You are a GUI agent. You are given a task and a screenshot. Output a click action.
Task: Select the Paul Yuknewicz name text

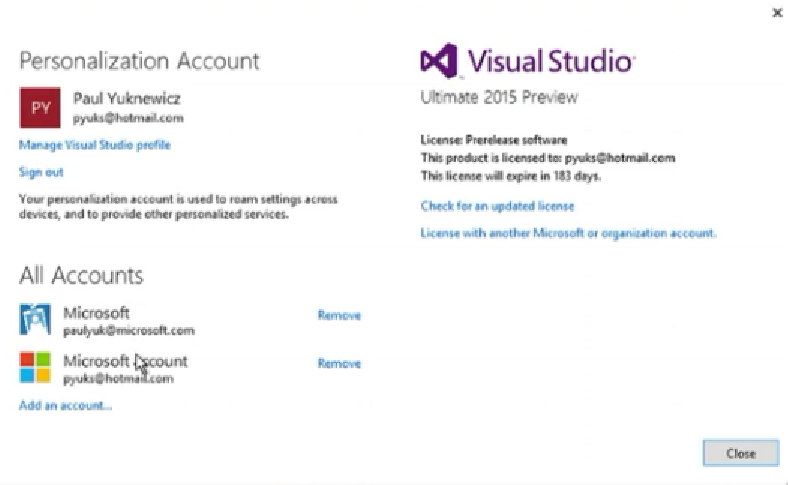click(x=127, y=99)
